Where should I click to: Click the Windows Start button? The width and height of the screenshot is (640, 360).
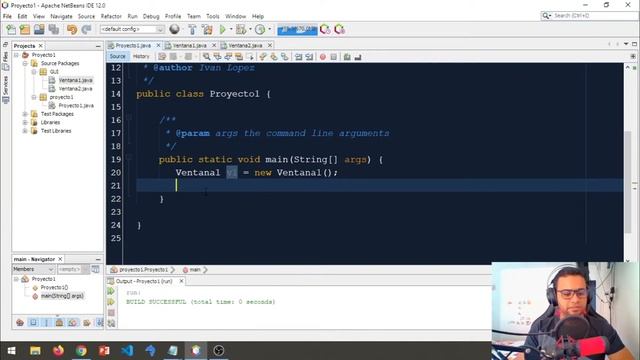[11, 351]
